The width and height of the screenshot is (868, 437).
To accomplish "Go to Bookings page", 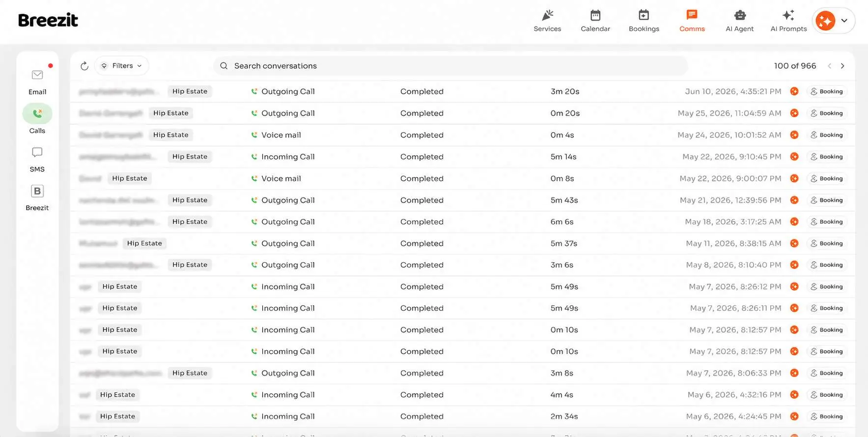I will coord(644,21).
